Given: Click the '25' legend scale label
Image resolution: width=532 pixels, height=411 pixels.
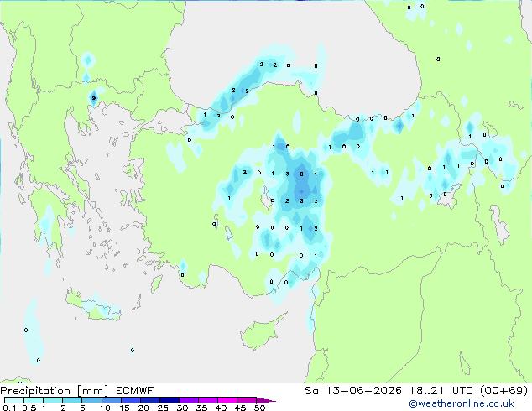Looking at the screenshot, I should [163, 408].
